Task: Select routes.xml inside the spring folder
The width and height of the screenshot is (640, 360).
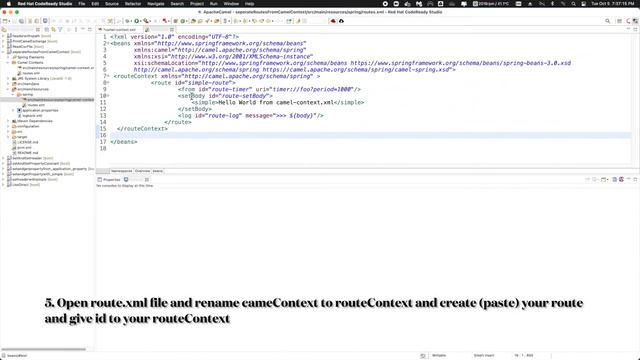Action: tap(36, 105)
